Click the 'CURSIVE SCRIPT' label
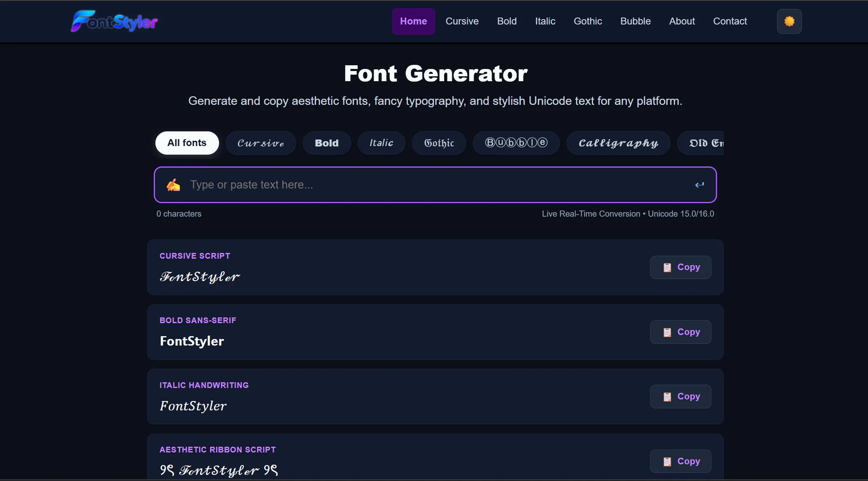 pos(195,256)
